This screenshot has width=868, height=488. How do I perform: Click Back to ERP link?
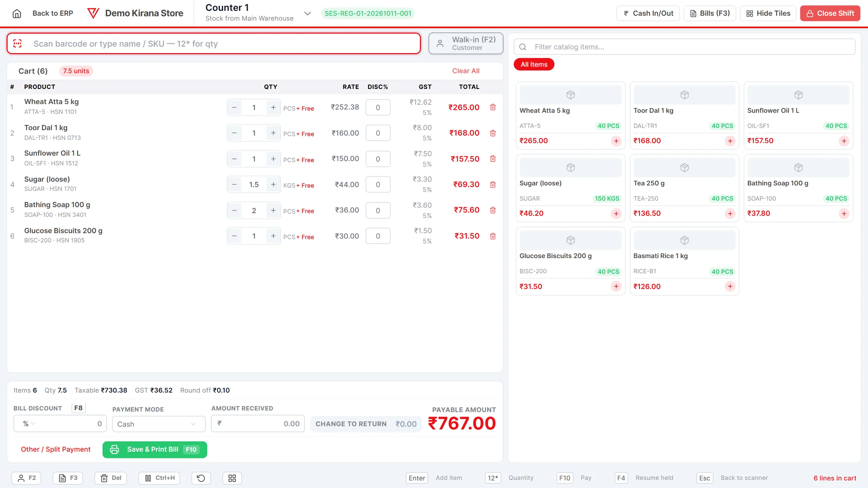[x=53, y=13]
